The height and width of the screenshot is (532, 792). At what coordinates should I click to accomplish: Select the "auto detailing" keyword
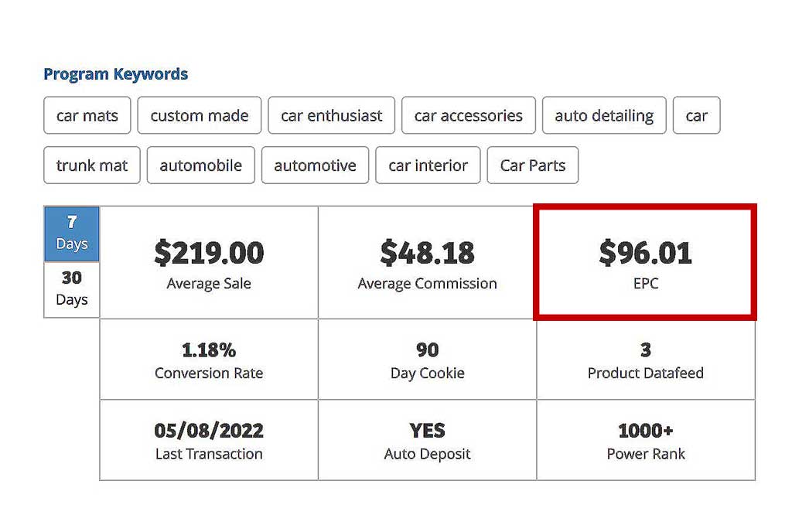coord(604,116)
